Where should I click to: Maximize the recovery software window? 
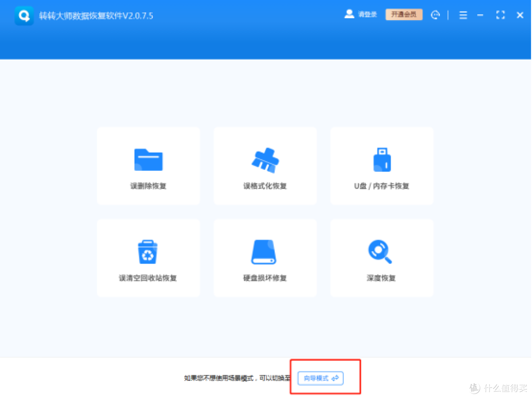coord(500,15)
